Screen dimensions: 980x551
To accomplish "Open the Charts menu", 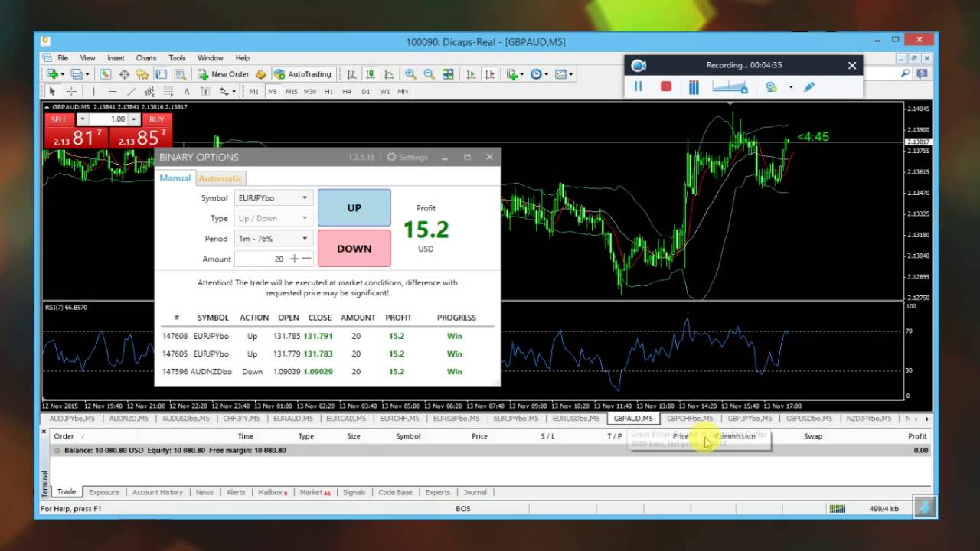I will pos(146,58).
